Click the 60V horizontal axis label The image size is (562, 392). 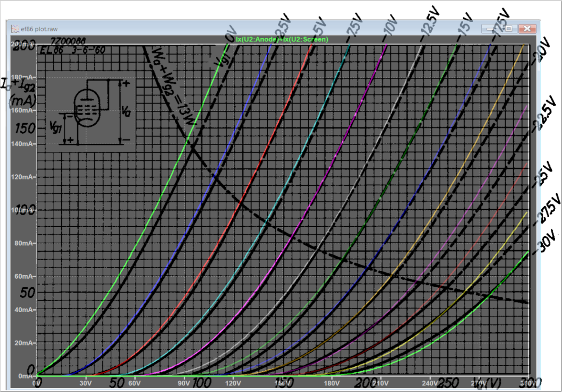[x=135, y=383]
